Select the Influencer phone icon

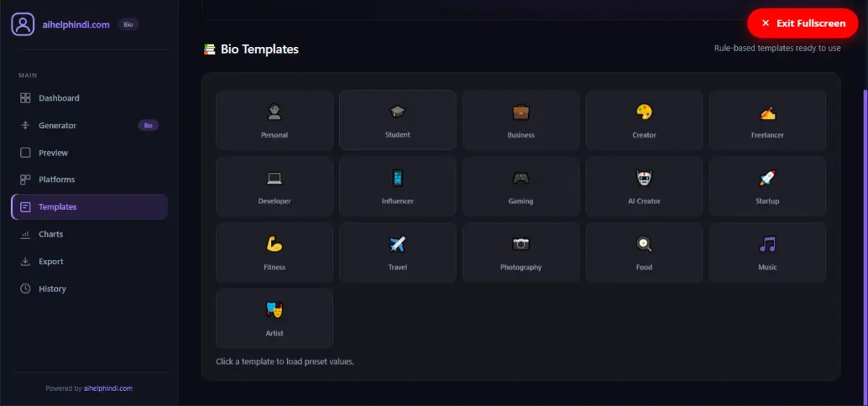tap(398, 178)
